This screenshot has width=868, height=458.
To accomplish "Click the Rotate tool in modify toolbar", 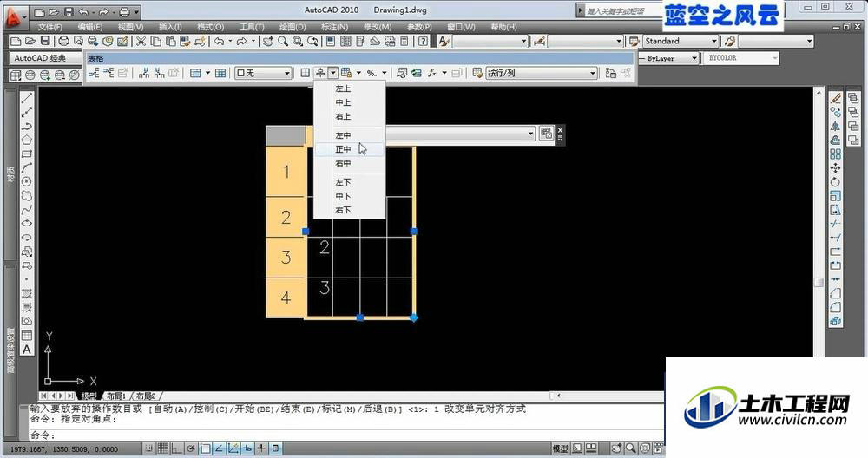I will point(835,181).
